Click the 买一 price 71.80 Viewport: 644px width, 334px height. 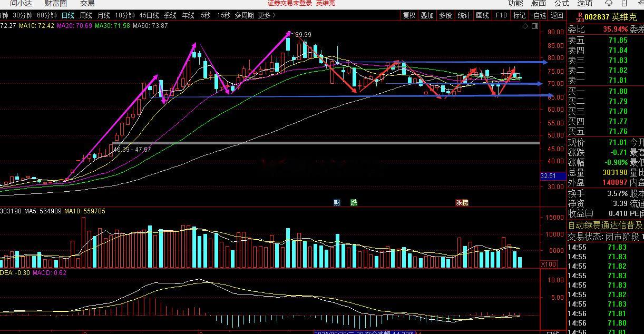coord(618,91)
